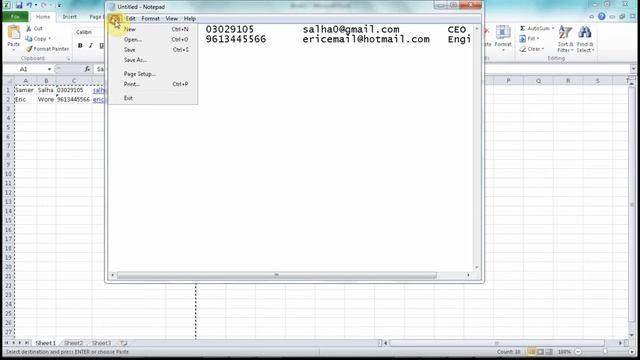Switch to Normal view in Excel's status bar
Viewport: 640px width, 360px height.
[531, 351]
